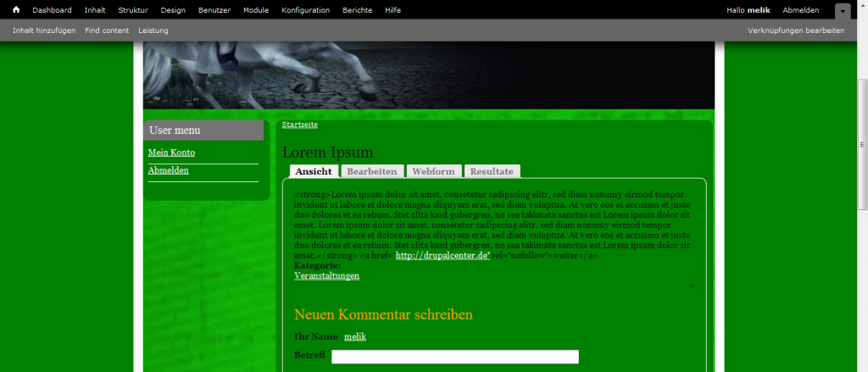
Task: Open Konfiguration in the toolbar
Action: point(305,10)
